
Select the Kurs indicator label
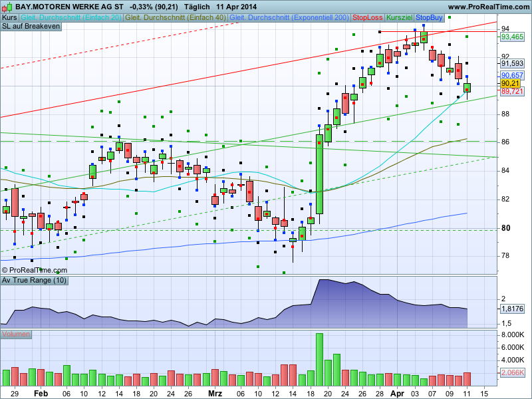[x=10, y=18]
